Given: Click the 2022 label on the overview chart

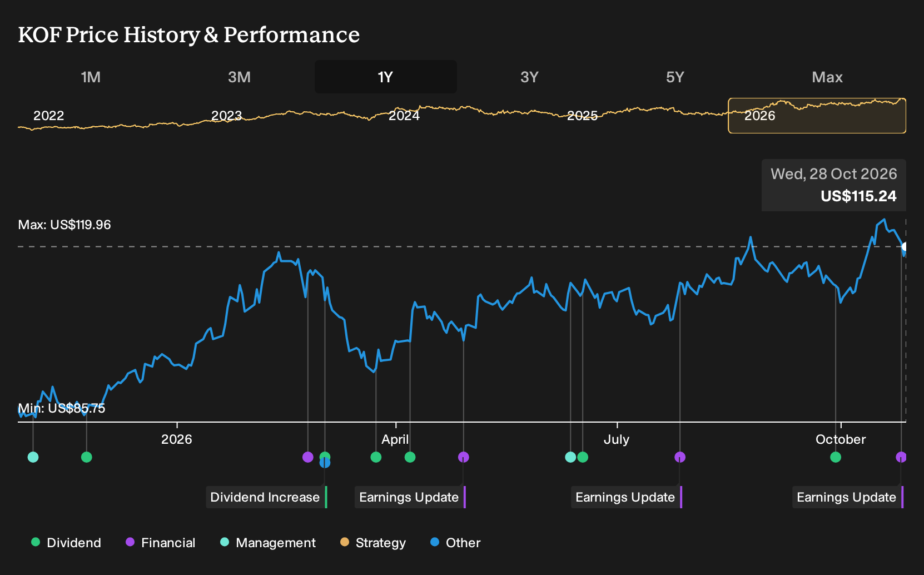Looking at the screenshot, I should (49, 116).
